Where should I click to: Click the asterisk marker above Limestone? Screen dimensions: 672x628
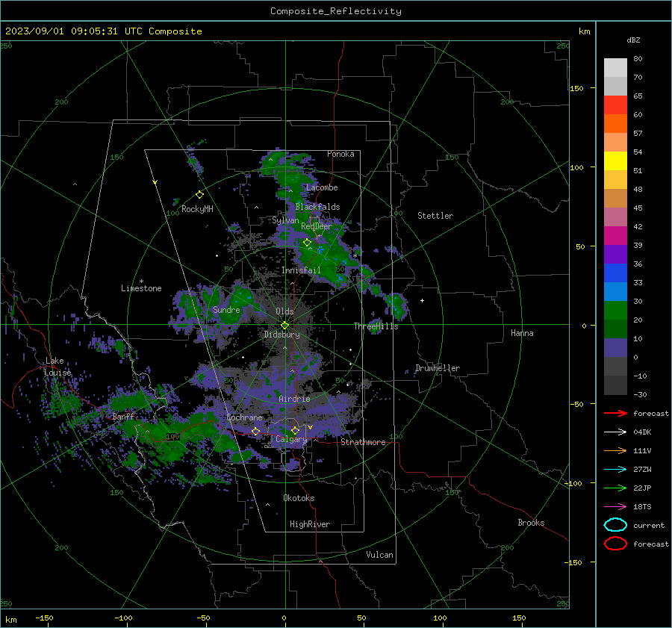[141, 282]
